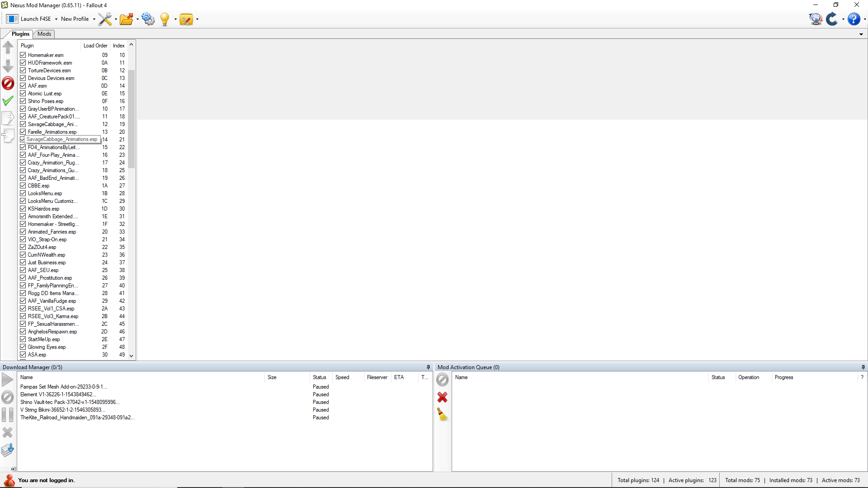This screenshot has width=868, height=488.
Task: Click the help question mark icon
Action: (x=854, y=19)
